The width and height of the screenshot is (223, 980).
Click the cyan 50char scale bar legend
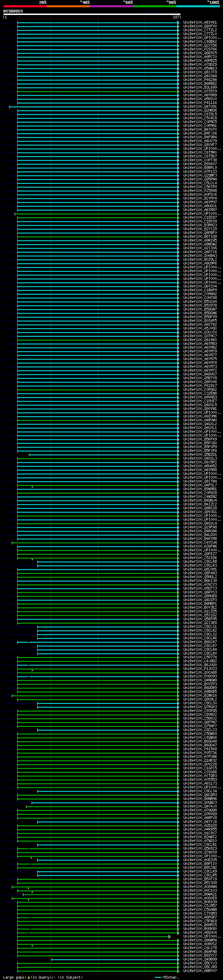[x=158, y=977]
